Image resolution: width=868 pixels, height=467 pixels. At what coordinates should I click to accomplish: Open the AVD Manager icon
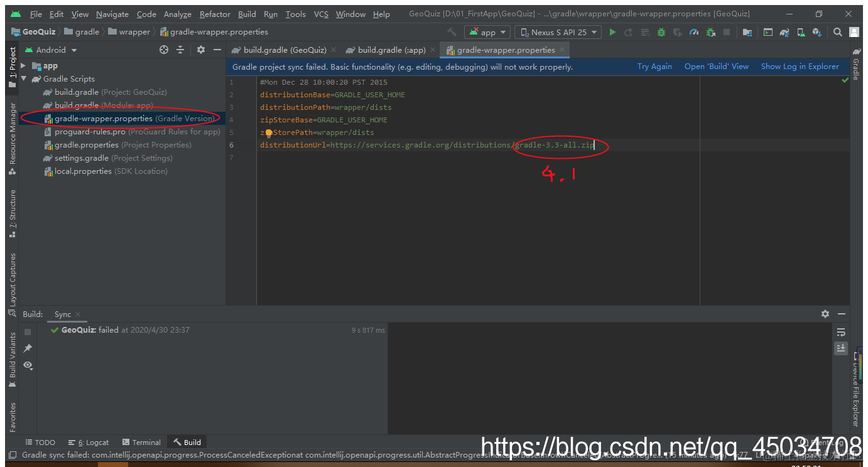tap(801, 32)
